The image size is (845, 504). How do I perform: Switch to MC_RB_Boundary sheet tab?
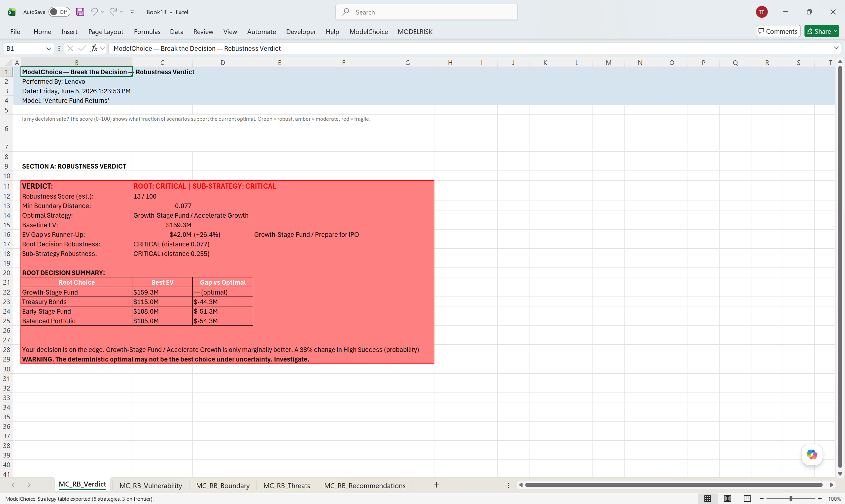[223, 485]
